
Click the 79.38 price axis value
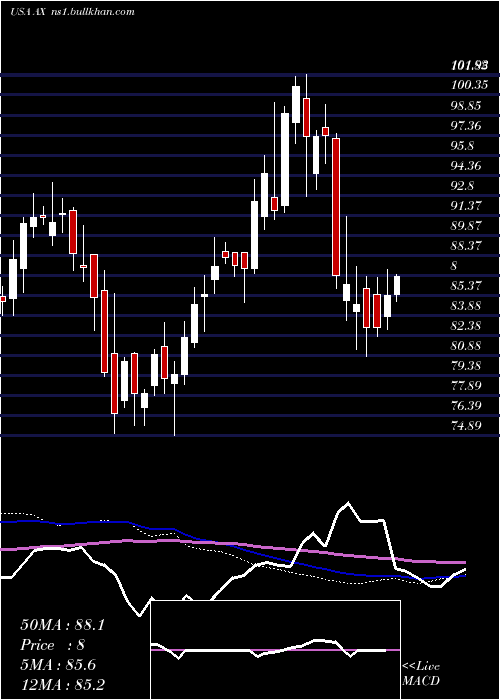point(466,366)
